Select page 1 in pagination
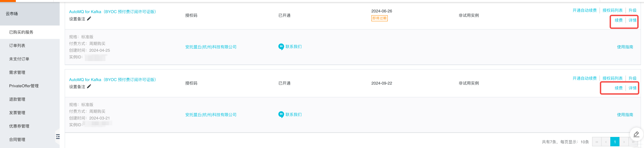 pos(615,142)
